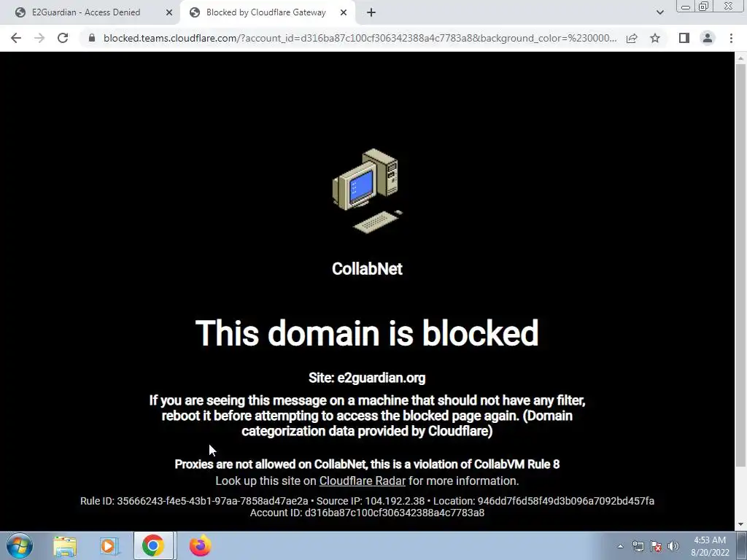This screenshot has width=747, height=560.
Task: Open the Chrome profile menu
Action: pyautogui.click(x=708, y=38)
